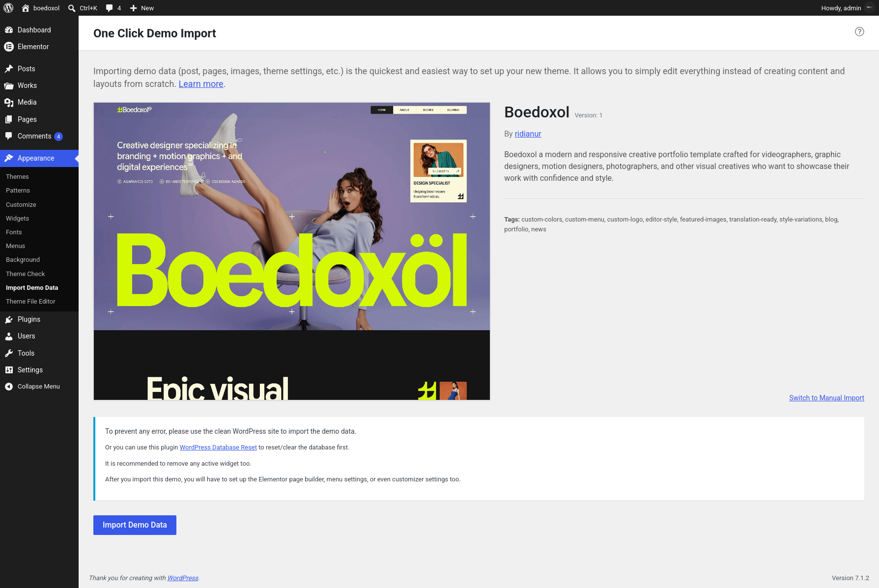Click the Users person icon
This screenshot has height=588, width=879.
pyautogui.click(x=9, y=336)
